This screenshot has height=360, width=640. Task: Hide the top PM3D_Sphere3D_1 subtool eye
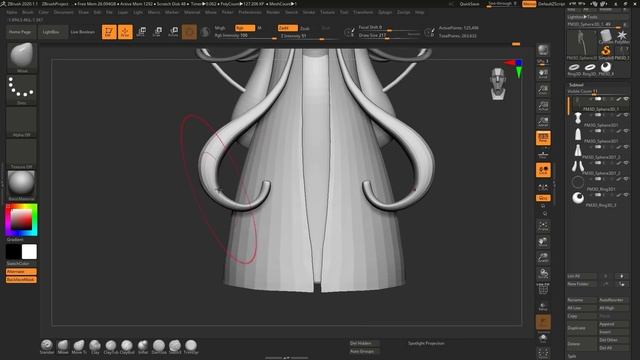[x=626, y=99]
